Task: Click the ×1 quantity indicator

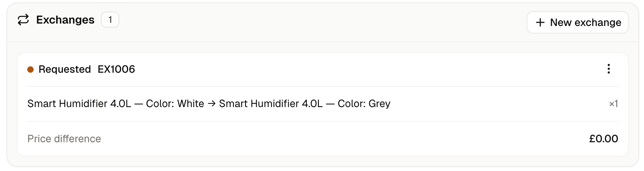Action: (613, 104)
